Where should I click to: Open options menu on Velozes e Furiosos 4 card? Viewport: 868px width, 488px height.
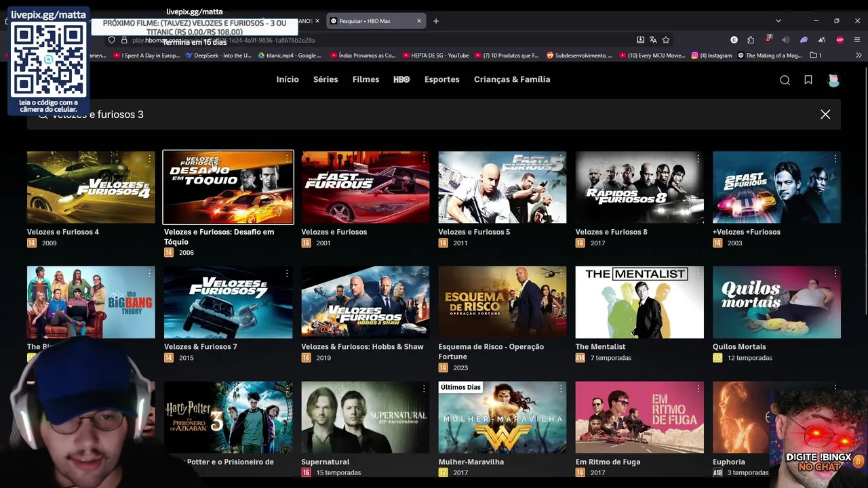click(150, 159)
